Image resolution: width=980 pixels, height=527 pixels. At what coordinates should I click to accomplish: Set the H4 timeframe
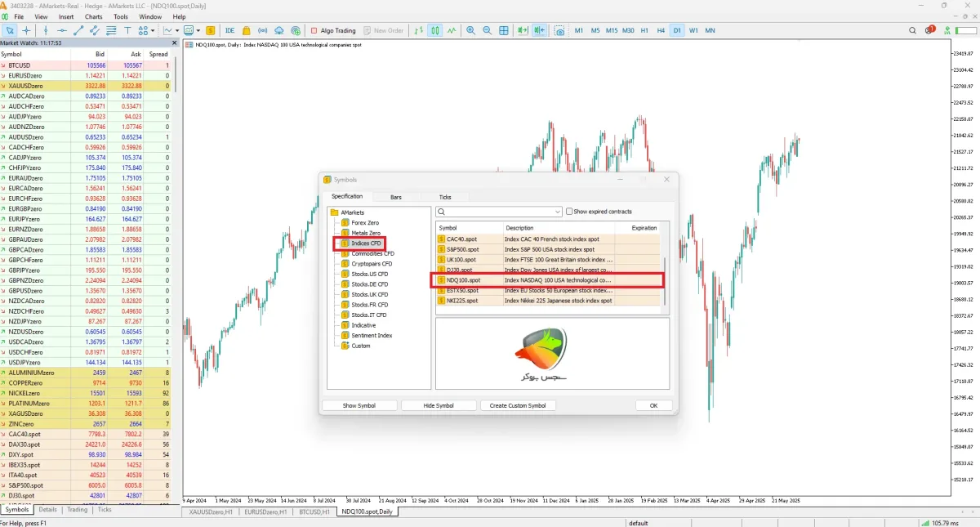tap(661, 30)
